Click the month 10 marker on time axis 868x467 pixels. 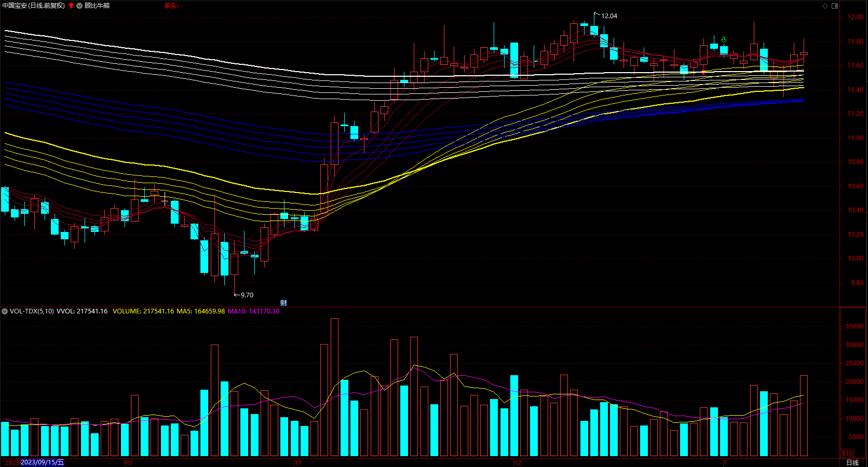[128, 462]
